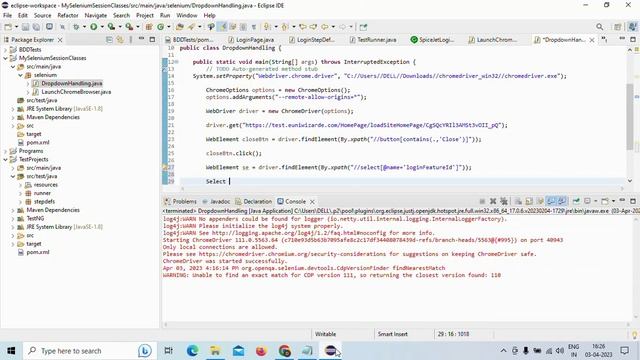Image resolution: width=640 pixels, height=360 pixels.
Task: Click the New Java Package icon
Action: click(x=149, y=27)
